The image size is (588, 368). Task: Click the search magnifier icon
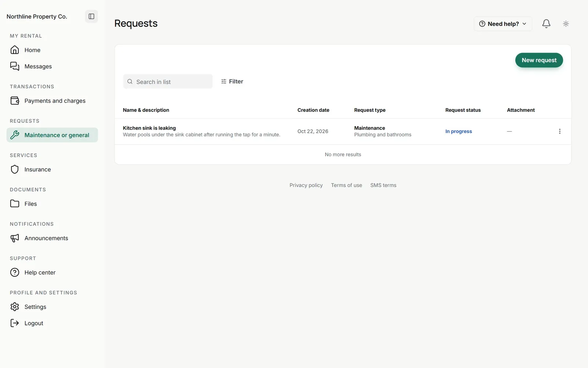(x=130, y=82)
